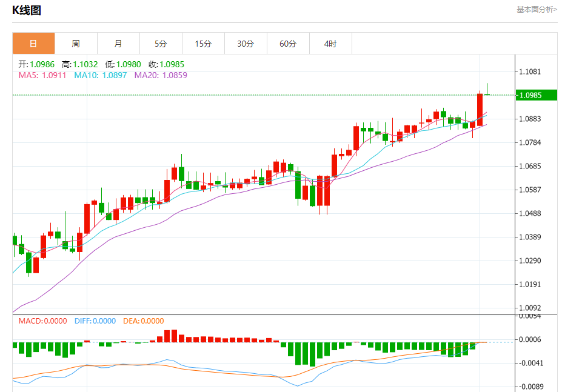Click the -0.0041 MACD axis label
The width and height of the screenshot is (562, 392).
tap(530, 364)
